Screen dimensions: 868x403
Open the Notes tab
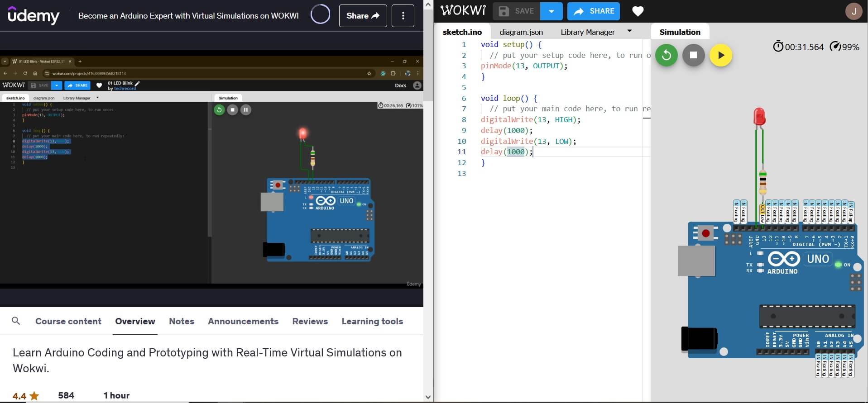coord(182,321)
